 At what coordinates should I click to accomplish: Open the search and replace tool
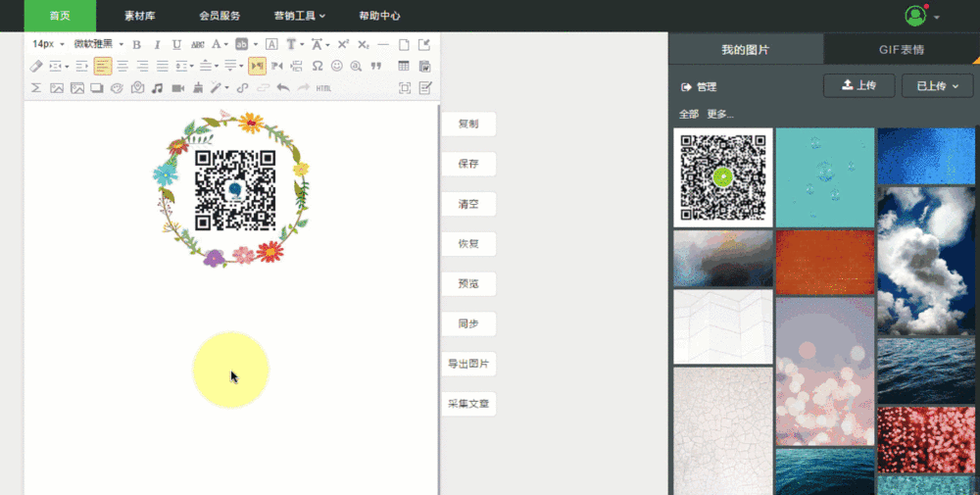(357, 66)
